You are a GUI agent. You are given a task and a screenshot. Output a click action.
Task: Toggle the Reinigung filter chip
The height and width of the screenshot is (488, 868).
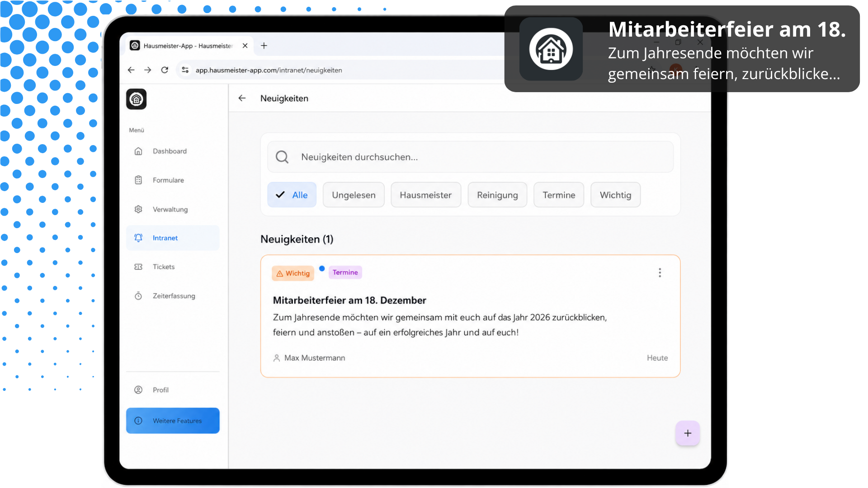click(x=497, y=195)
